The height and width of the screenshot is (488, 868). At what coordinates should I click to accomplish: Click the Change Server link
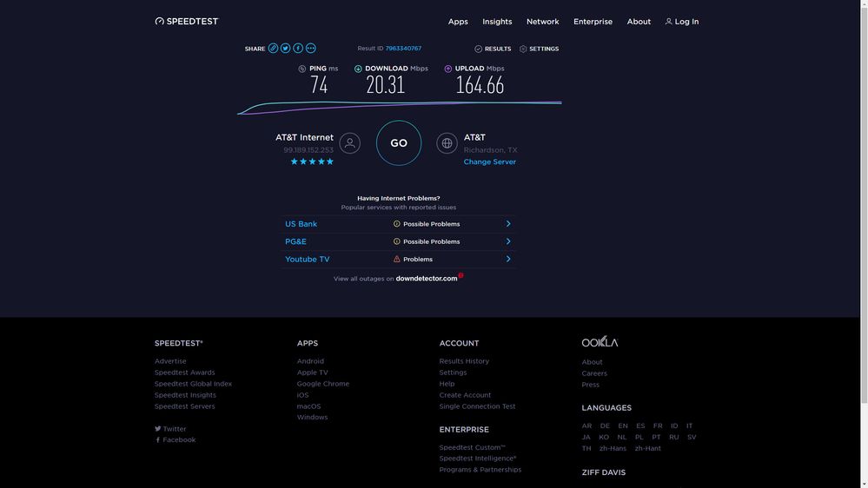coord(489,162)
